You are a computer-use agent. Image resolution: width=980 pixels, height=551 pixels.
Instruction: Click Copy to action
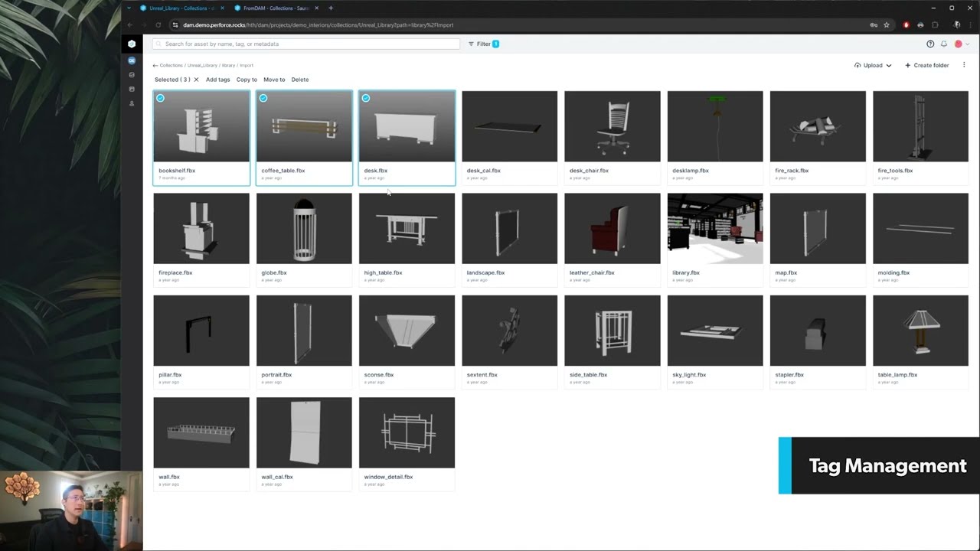click(x=247, y=80)
